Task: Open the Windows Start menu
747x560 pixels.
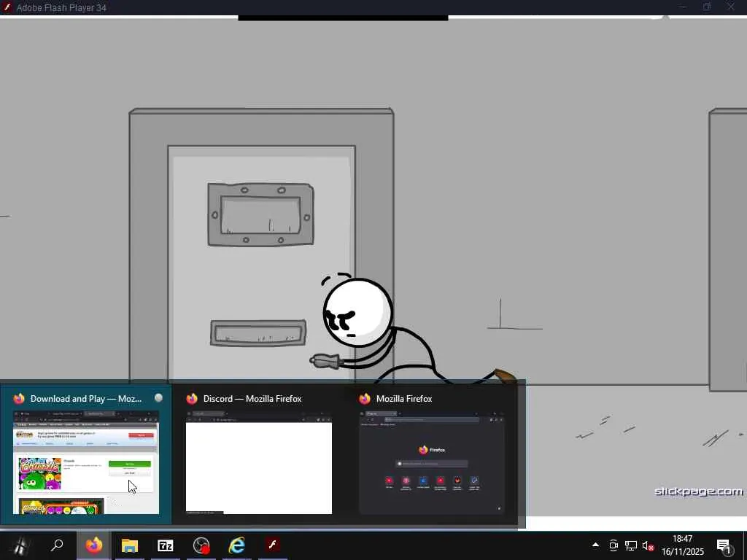Action: pos(20,545)
